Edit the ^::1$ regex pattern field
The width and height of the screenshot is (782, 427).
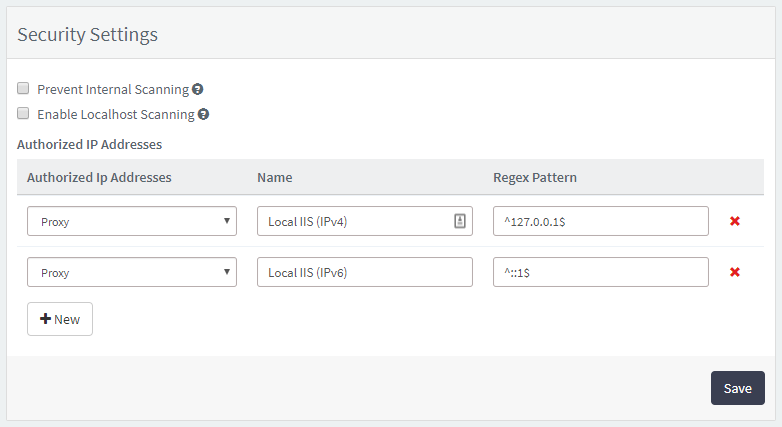(600, 272)
